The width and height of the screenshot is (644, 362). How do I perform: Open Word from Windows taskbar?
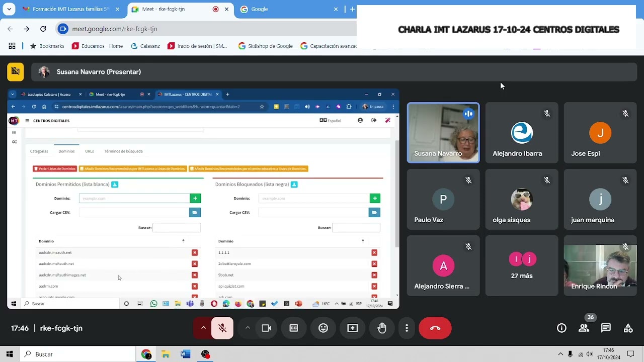click(x=185, y=354)
